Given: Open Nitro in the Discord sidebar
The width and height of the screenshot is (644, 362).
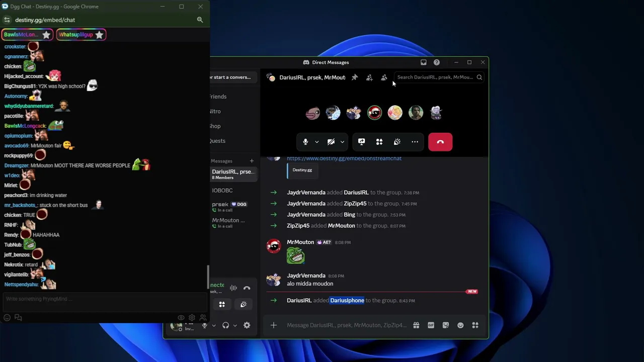Looking at the screenshot, I should pos(215,111).
